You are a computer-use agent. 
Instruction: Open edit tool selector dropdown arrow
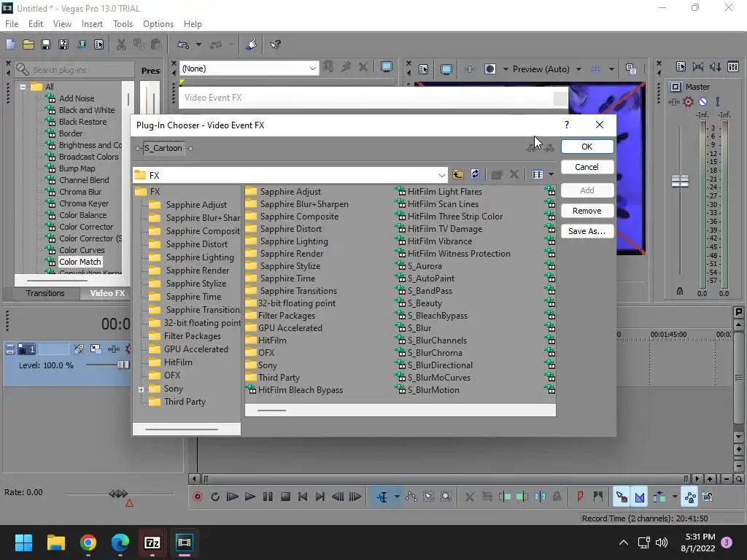[397, 497]
